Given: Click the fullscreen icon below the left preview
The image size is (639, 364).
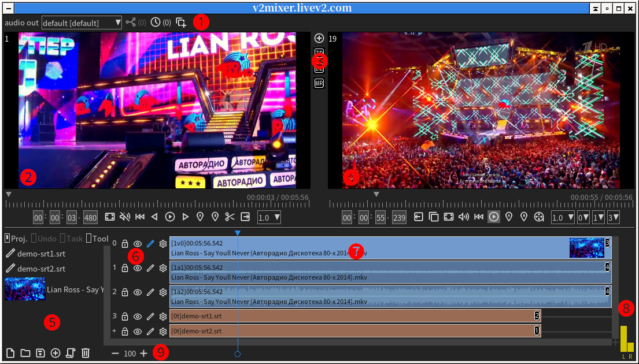Looking at the screenshot, I should pos(111,217).
